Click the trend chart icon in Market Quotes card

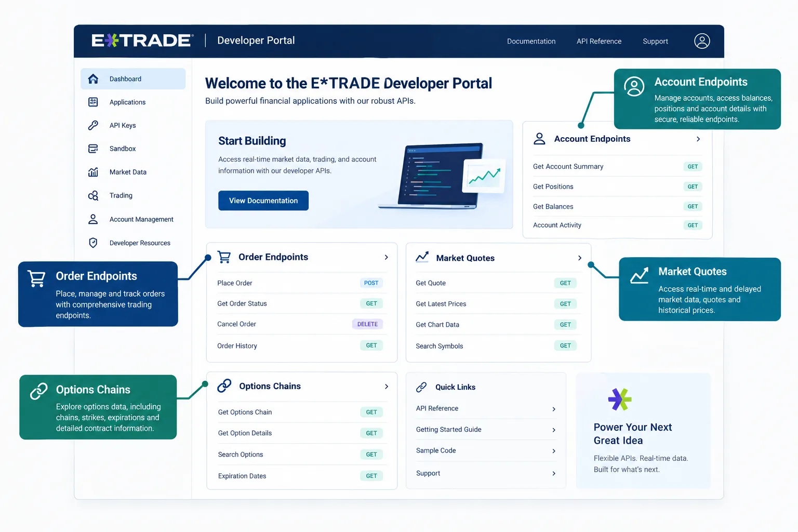(x=422, y=257)
